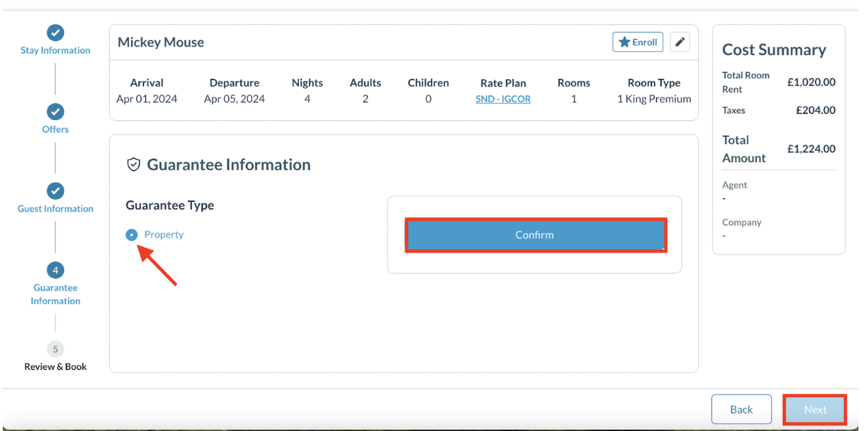The image size is (868, 431).
Task: Click the shield icon next to Guarantee Information
Action: pos(134,165)
